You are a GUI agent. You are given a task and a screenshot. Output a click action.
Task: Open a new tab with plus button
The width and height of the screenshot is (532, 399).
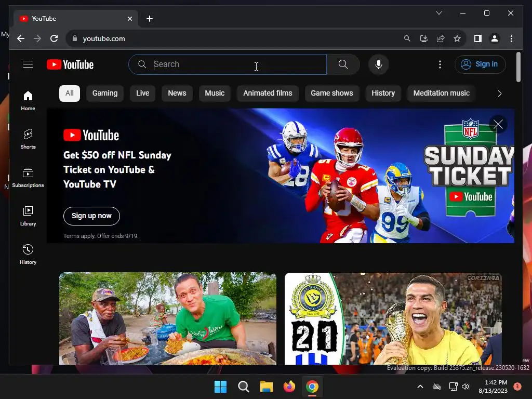click(150, 19)
